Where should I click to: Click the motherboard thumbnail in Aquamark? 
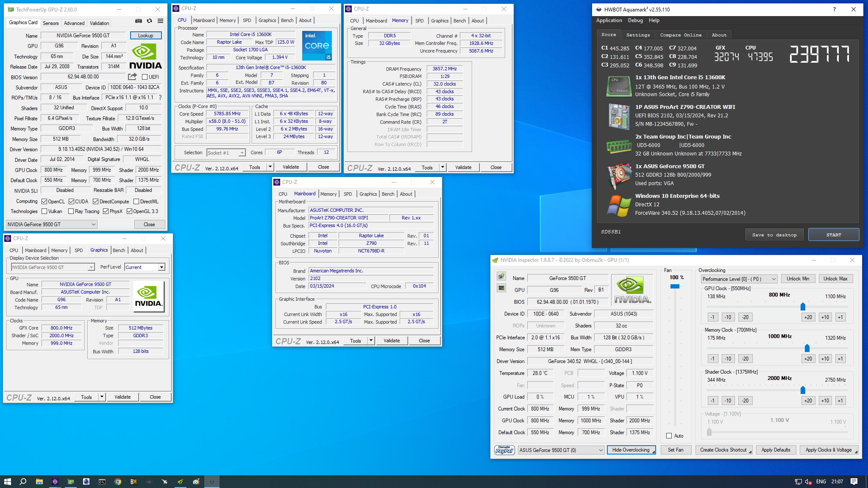[x=619, y=116]
